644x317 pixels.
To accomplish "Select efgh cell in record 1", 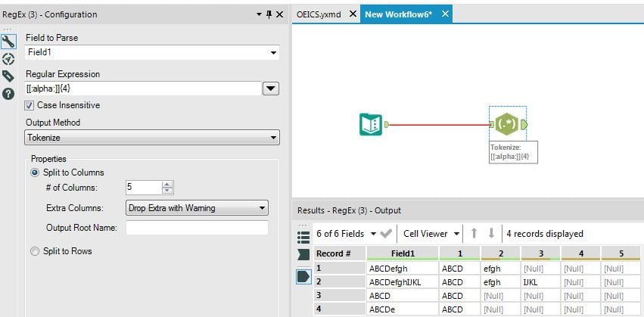I will pos(500,269).
